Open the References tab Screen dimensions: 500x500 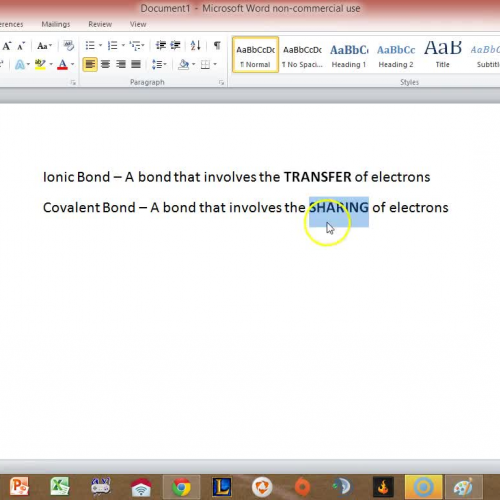11,24
